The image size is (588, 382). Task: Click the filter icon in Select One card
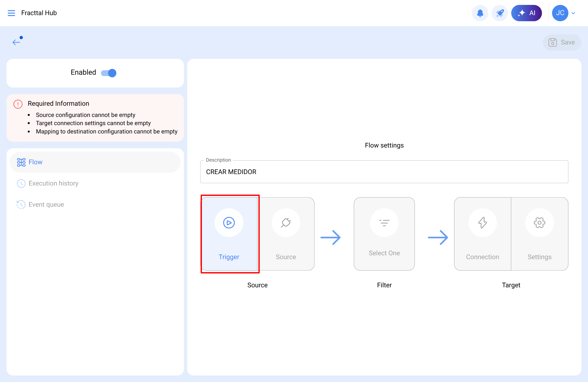point(384,222)
